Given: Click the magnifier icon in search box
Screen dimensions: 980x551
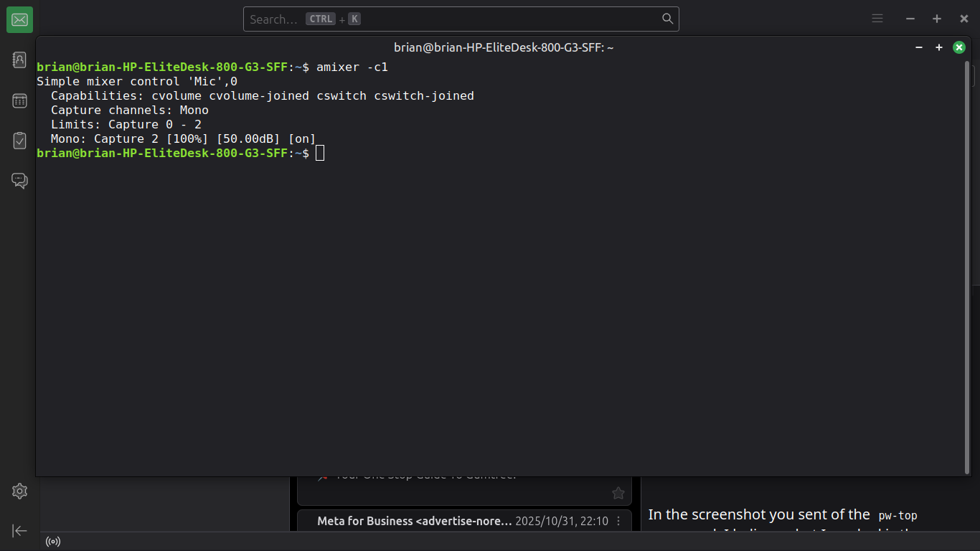Looking at the screenshot, I should [667, 19].
